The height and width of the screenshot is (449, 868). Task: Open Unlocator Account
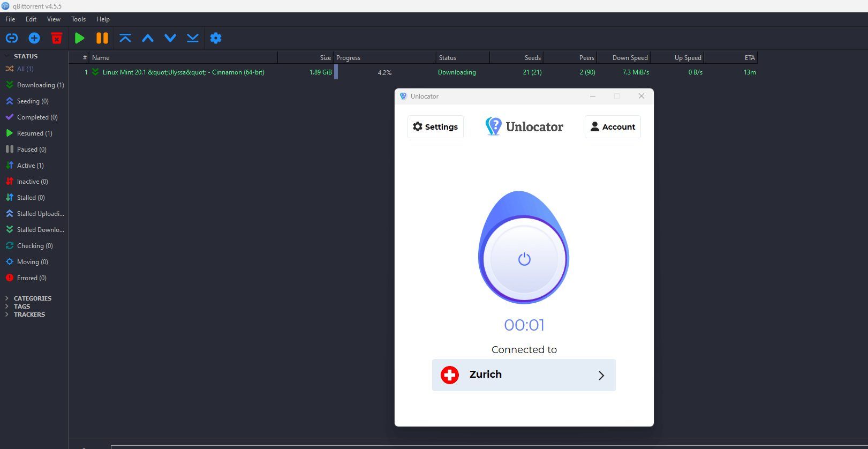(613, 127)
